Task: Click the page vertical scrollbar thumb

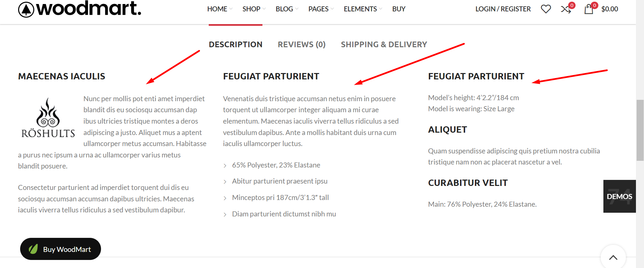Action: click(640, 130)
